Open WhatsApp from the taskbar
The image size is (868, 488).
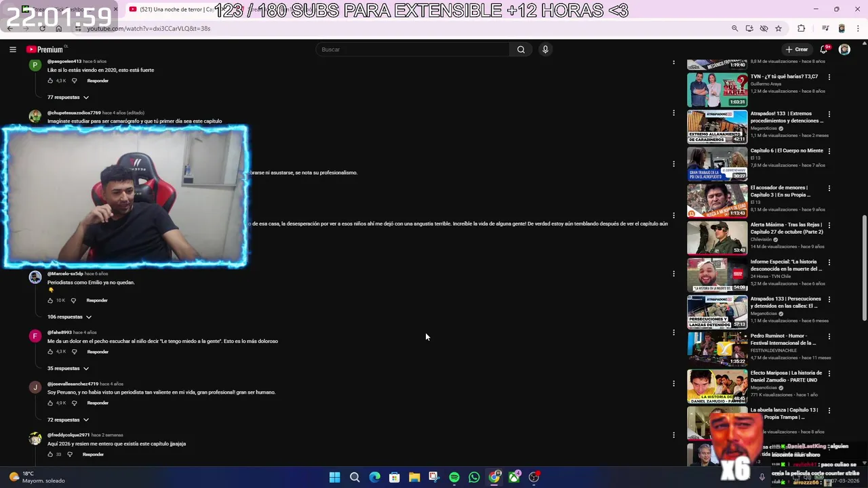[x=474, y=477]
